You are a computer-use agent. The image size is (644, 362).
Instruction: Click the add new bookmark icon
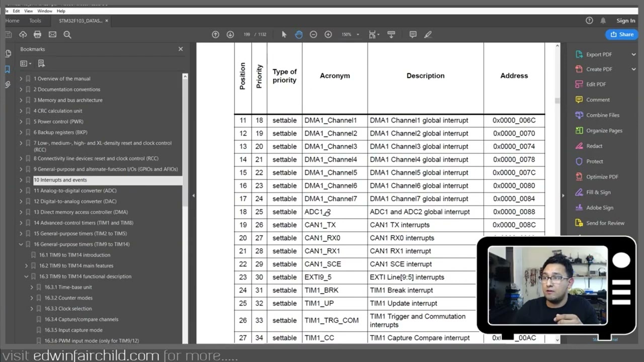click(x=41, y=63)
